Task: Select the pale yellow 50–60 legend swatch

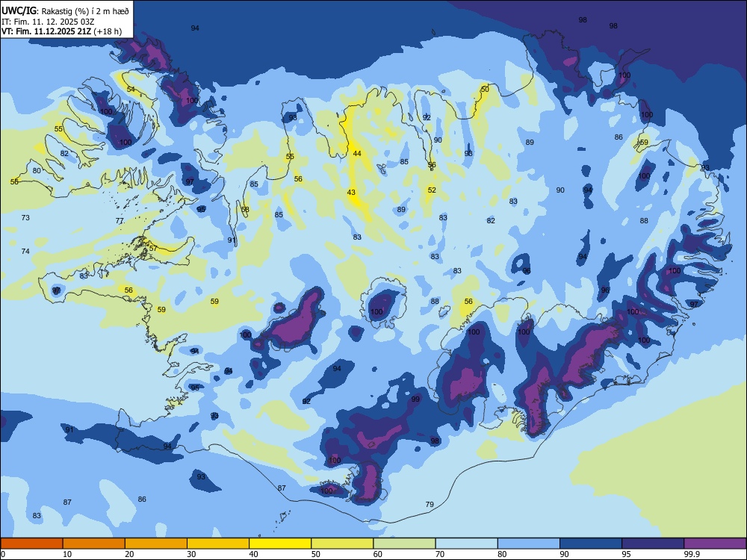Action: [342, 544]
